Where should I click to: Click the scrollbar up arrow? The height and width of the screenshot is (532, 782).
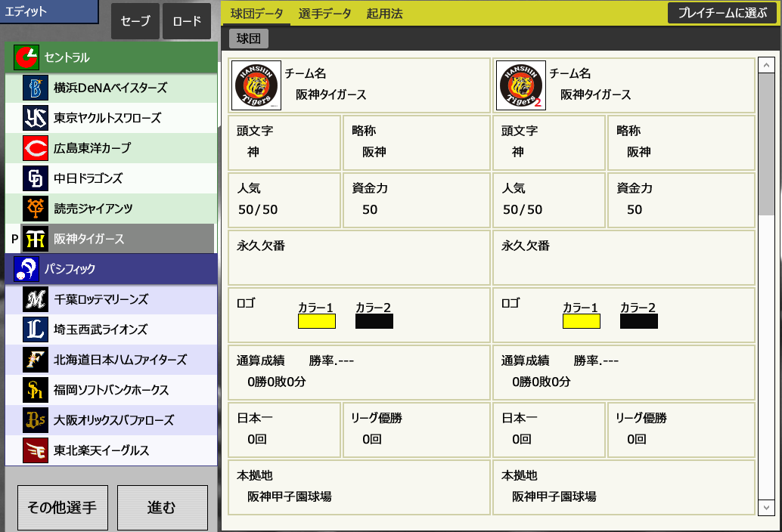coord(766,65)
